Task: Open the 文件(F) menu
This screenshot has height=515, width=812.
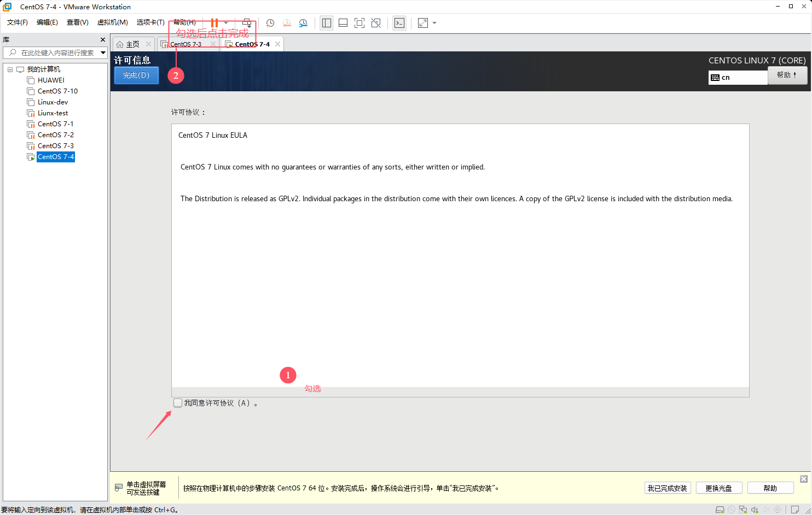Action: pos(18,22)
